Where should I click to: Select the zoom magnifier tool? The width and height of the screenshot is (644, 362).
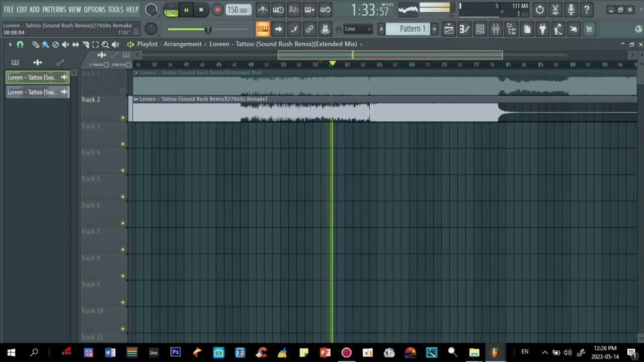coord(105,45)
